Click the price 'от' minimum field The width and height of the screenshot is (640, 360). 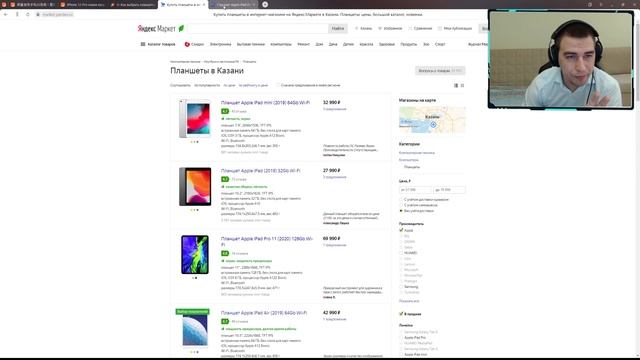[415, 190]
